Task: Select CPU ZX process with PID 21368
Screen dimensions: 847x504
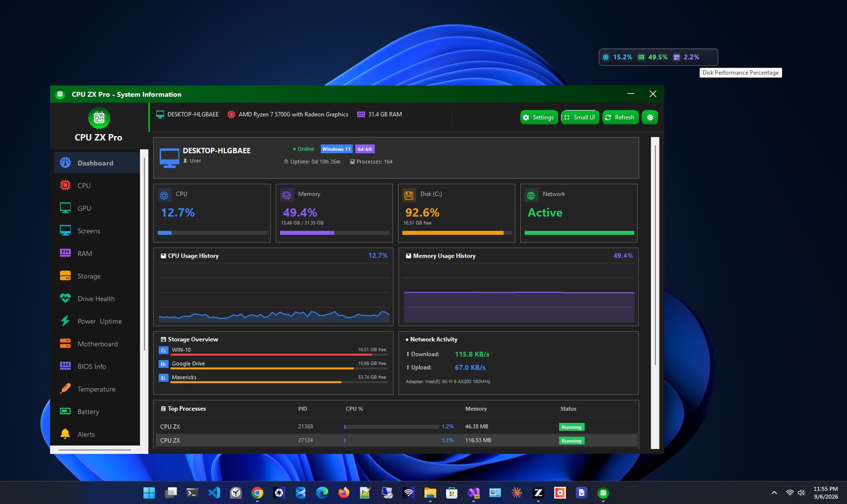Action: coord(396,426)
